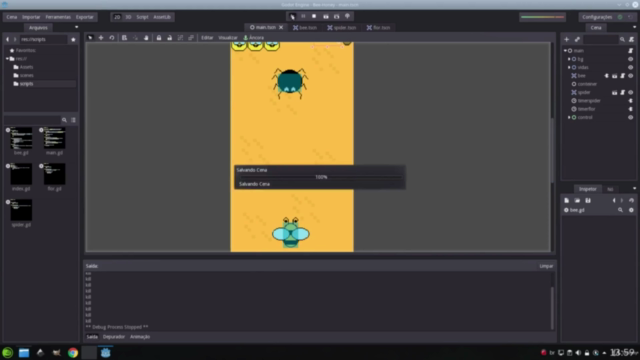Open the Ferramentas menu
Screen dimensions: 640x360
click(x=58, y=17)
